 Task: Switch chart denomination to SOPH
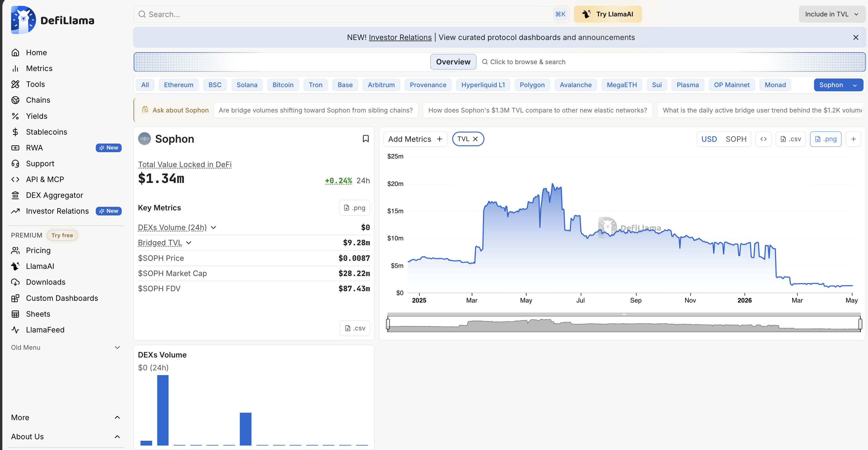[736, 139]
